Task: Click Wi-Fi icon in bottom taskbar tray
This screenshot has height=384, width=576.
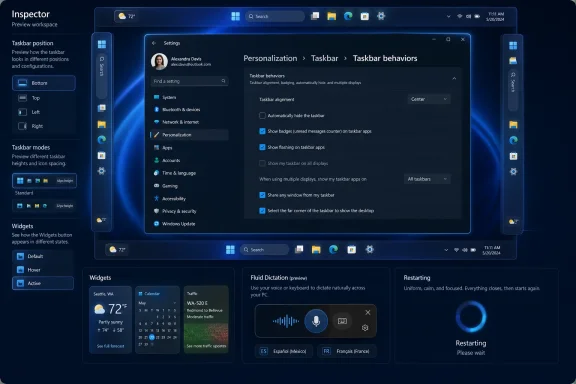Action: (456, 250)
